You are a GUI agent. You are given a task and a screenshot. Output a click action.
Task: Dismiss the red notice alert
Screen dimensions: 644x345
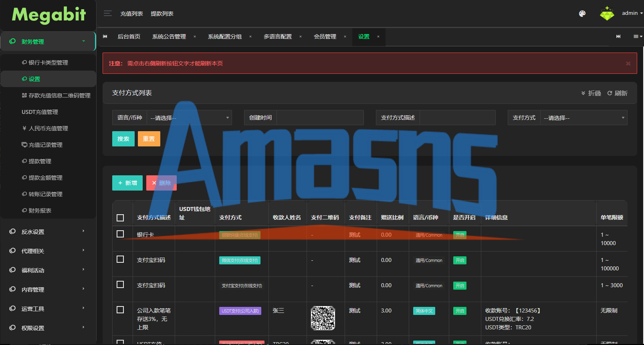tap(628, 63)
